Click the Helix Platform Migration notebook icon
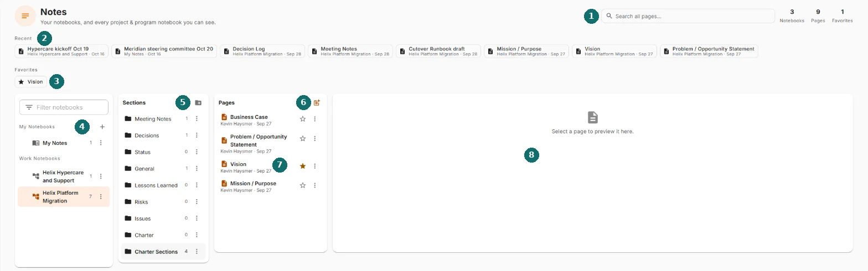Screen dimensions: 868x271 click(x=36, y=196)
